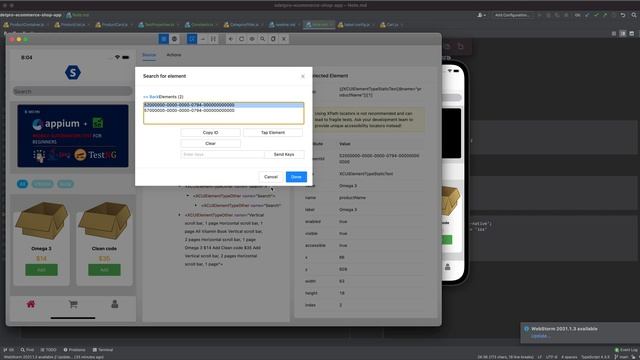Open the Terminal tool window
Image resolution: width=640 pixels, height=360 pixels.
click(x=103, y=350)
